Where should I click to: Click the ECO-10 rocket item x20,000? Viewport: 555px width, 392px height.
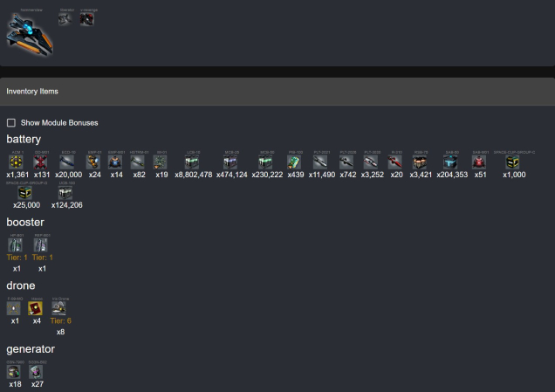click(68, 162)
